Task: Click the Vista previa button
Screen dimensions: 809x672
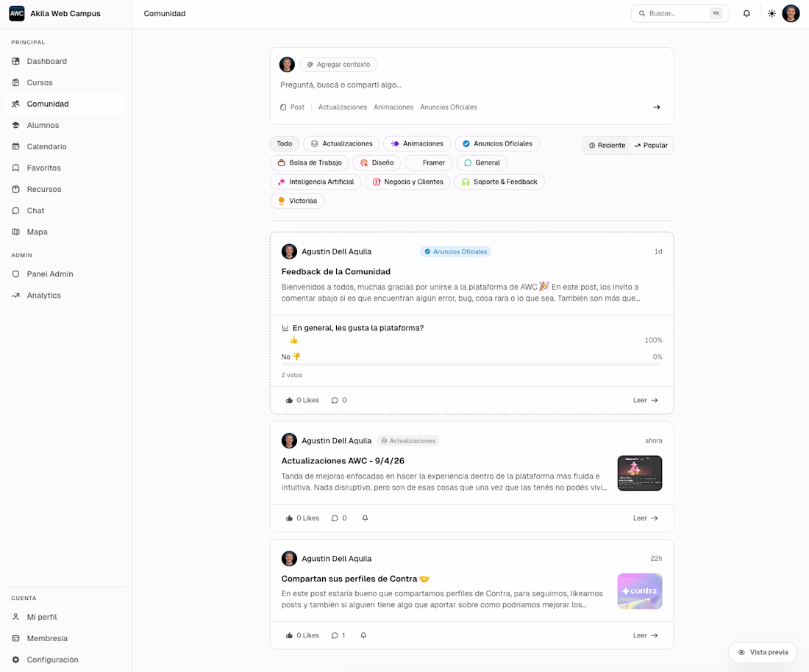Action: [763, 652]
